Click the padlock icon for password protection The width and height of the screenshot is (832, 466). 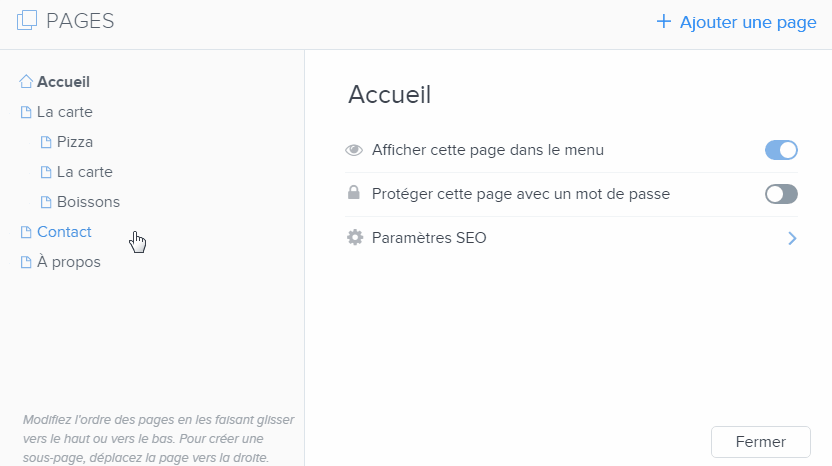tap(354, 194)
